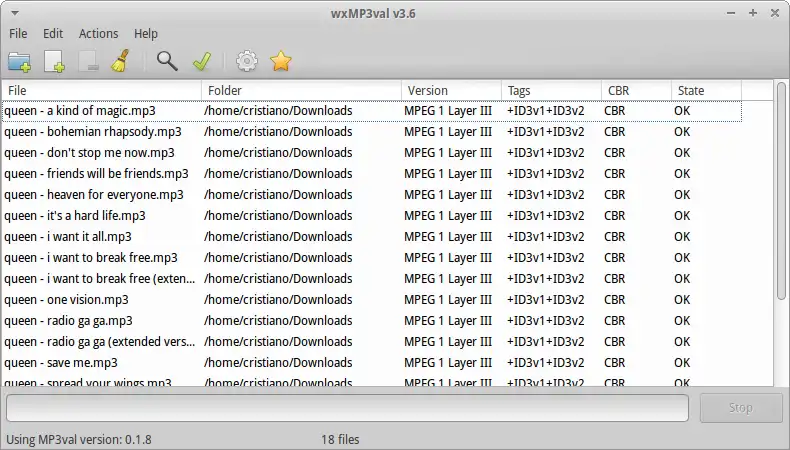Open the Edit menu
The height and width of the screenshot is (450, 790).
(53, 34)
